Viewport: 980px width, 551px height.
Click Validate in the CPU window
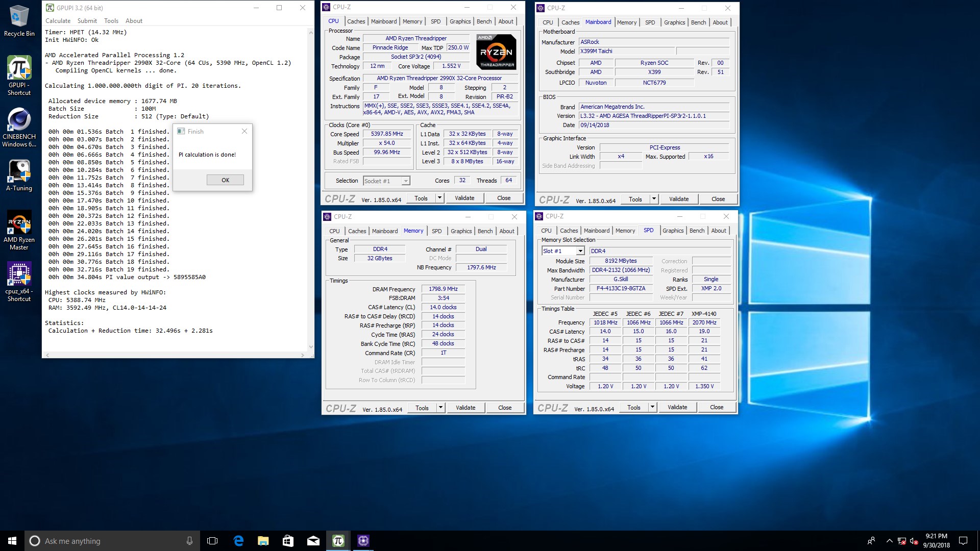coord(464,198)
